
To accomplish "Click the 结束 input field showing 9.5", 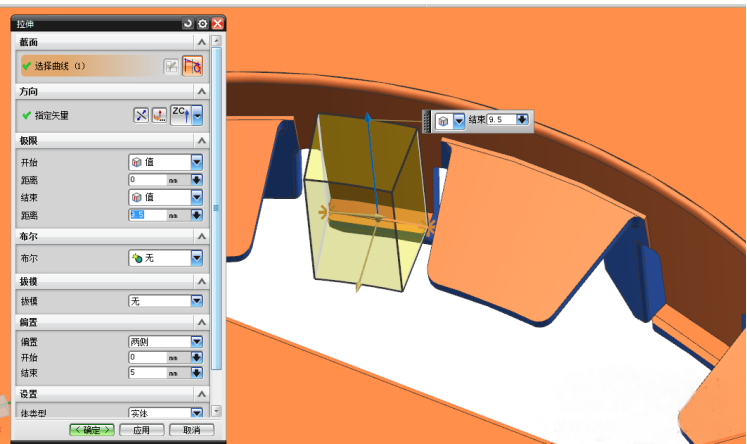I will click(x=500, y=120).
